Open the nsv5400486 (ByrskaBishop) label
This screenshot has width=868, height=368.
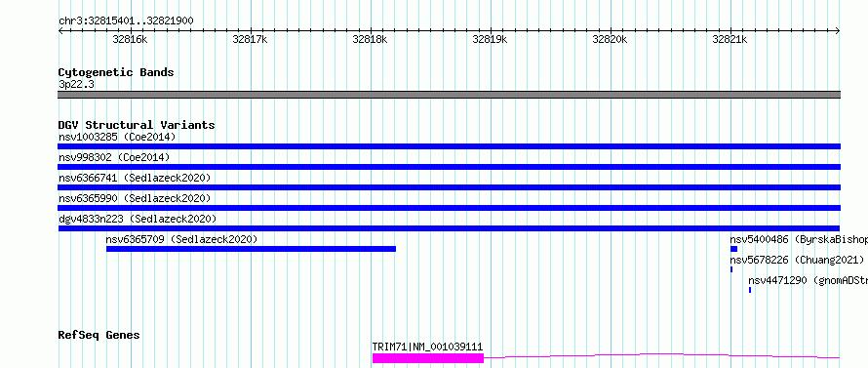[x=799, y=239]
